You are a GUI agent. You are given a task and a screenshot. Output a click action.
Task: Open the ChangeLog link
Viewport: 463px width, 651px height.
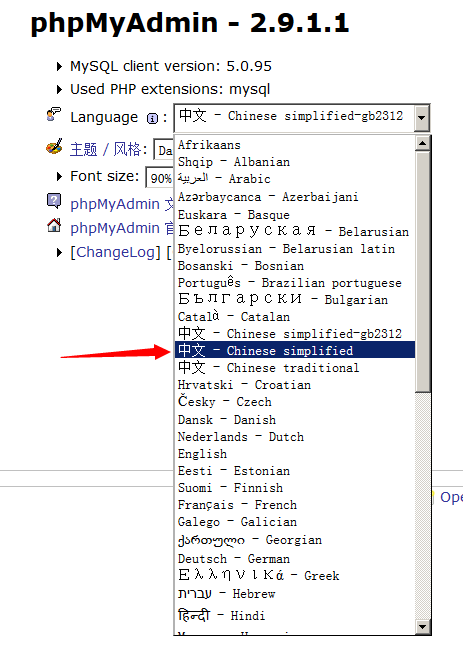tap(115, 252)
